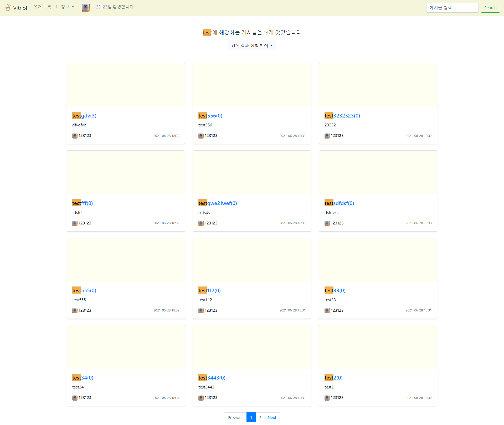Viewport: 504px width, 425px height.
Task: Click the 123123님 환영합니다 greeting link
Action: pos(114,7)
